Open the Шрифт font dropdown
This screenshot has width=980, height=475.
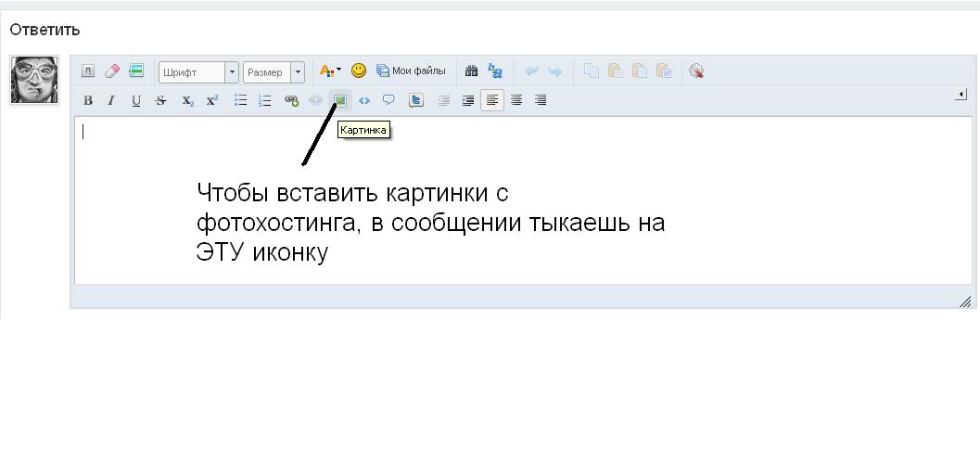pos(198,72)
